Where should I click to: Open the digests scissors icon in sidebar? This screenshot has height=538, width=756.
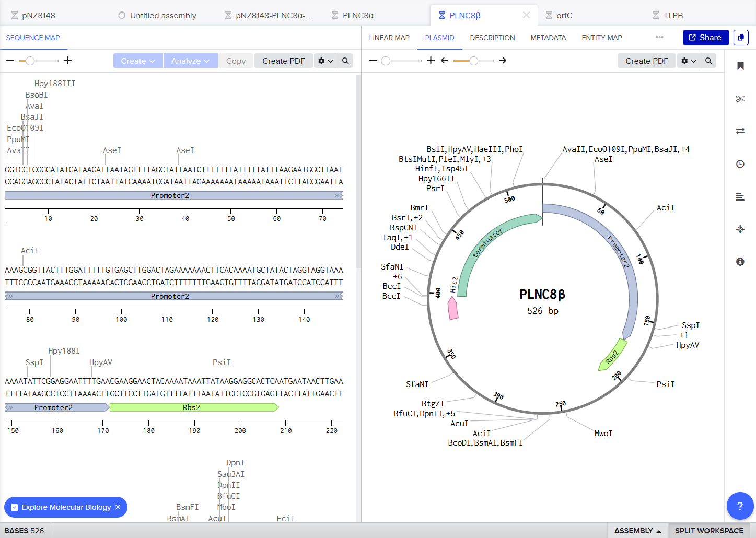tap(740, 98)
